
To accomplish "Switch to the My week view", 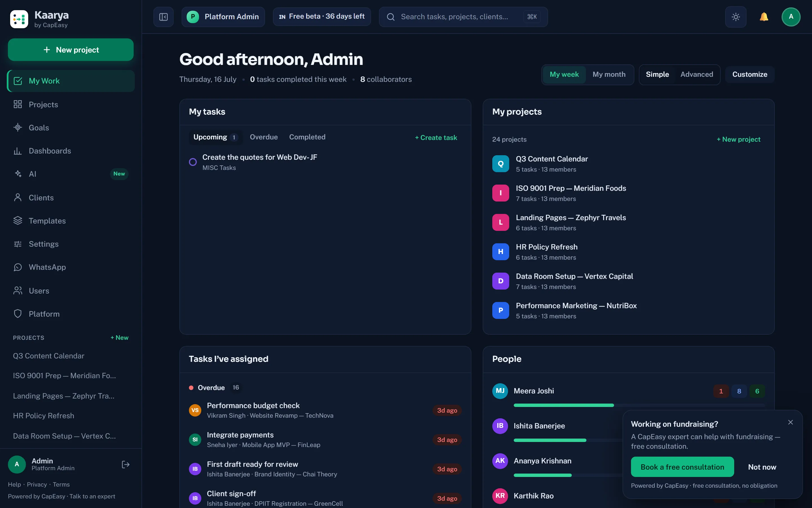I will (564, 74).
